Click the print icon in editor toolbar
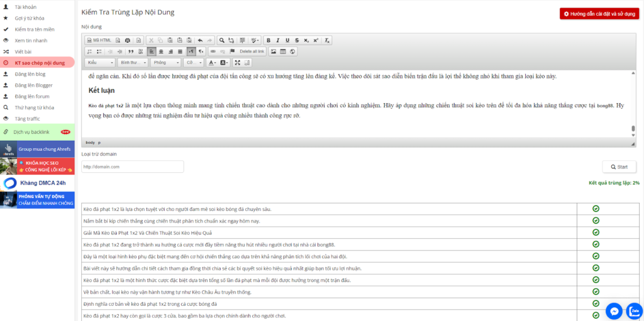This screenshot has width=644, height=321. [128, 40]
